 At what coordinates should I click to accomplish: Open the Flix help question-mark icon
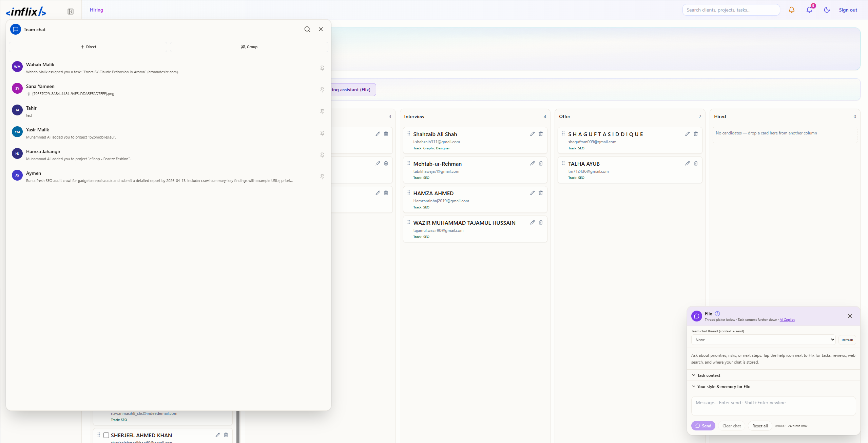(717, 314)
